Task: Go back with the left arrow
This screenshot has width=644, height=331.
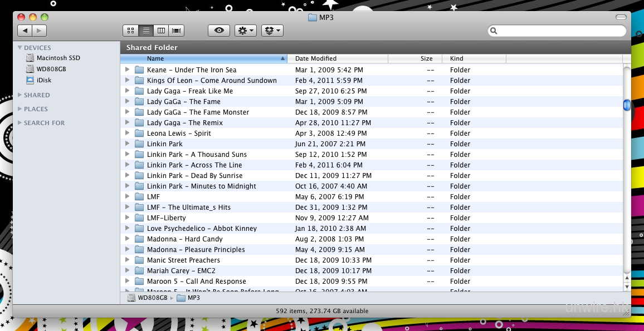Action: pos(25,31)
